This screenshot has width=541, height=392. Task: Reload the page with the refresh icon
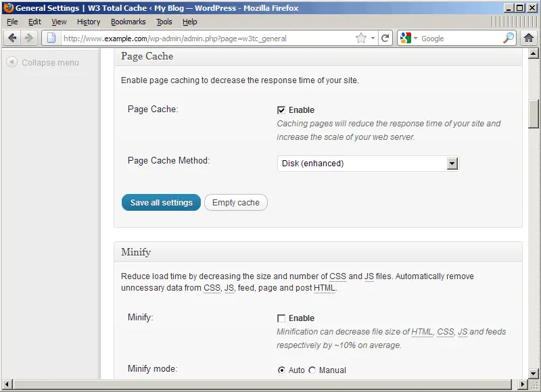point(385,38)
